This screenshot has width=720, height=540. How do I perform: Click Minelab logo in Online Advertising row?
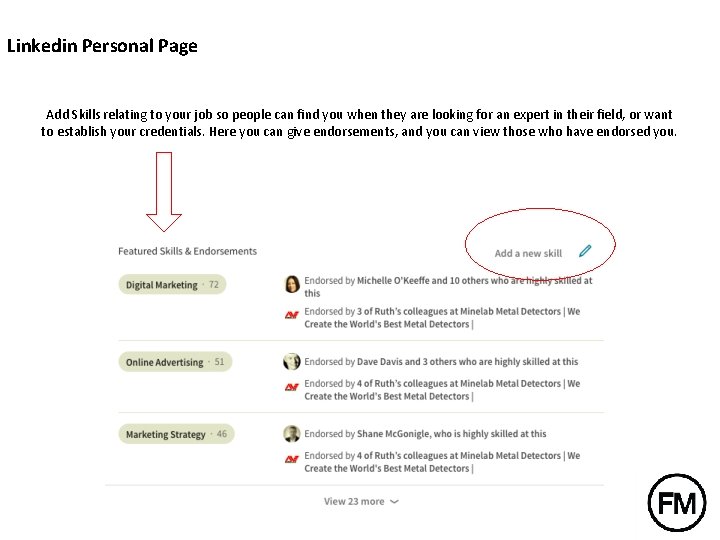[x=292, y=387]
